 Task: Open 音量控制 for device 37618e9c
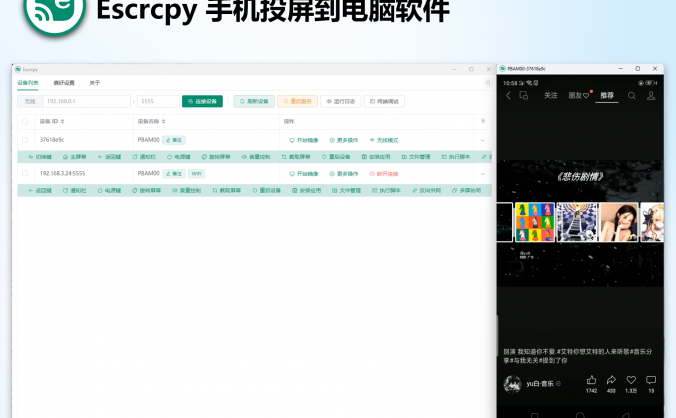point(256,157)
